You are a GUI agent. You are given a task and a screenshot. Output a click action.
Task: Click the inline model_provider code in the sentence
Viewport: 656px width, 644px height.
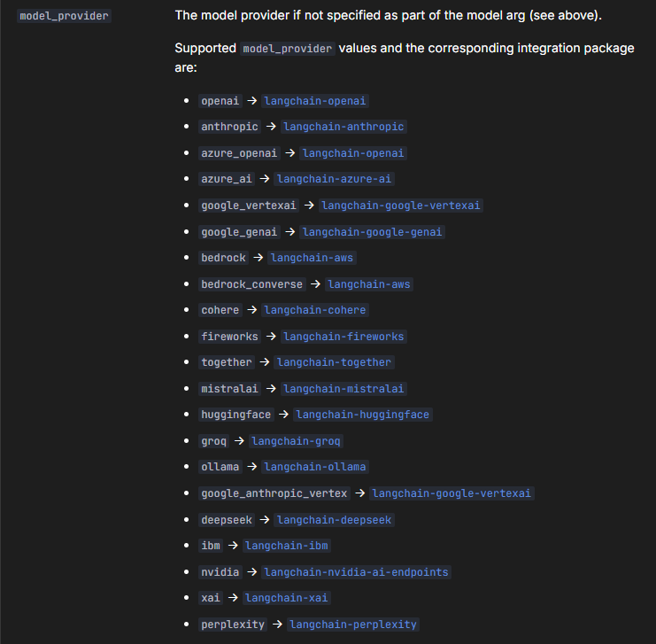point(288,49)
